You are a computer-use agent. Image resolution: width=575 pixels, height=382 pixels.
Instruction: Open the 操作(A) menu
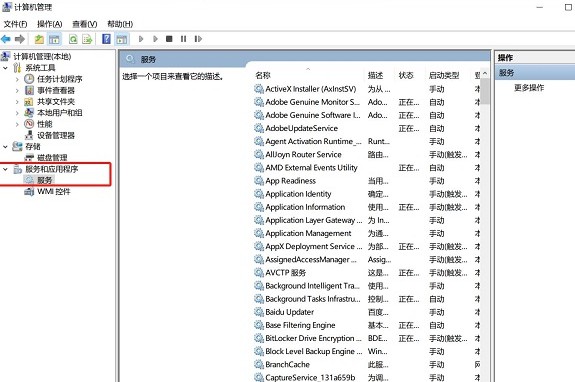[x=50, y=24]
